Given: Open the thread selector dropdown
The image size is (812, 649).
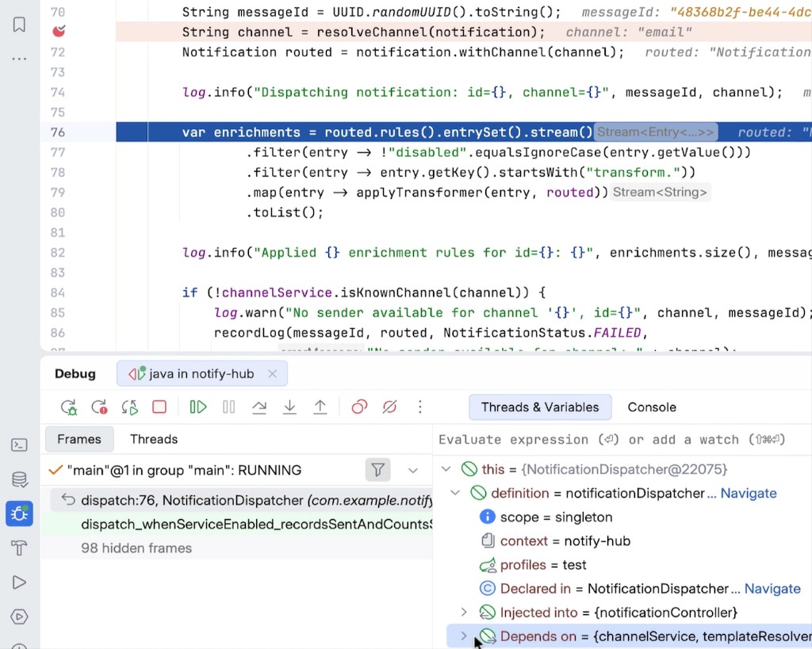Looking at the screenshot, I should [x=412, y=471].
